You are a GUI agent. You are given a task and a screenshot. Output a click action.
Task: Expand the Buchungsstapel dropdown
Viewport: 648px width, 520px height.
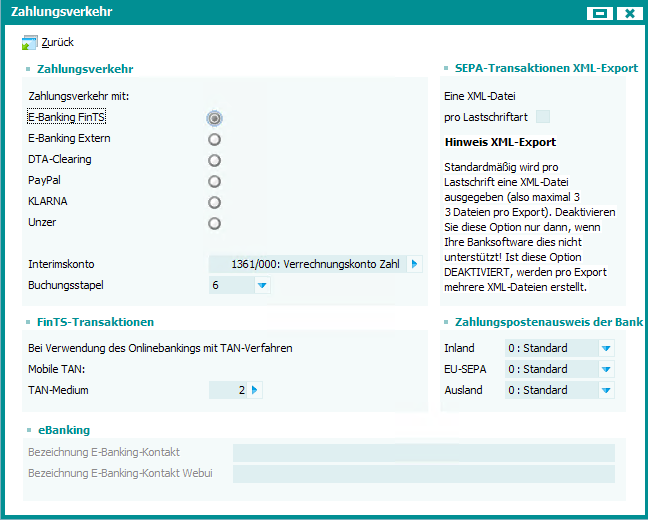262,286
